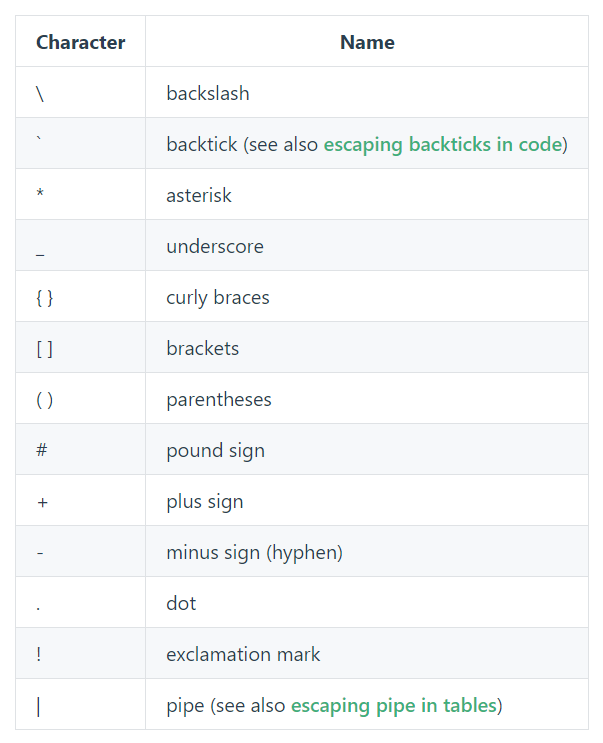Click the pound sign text
The image size is (603, 743).
pos(216,451)
